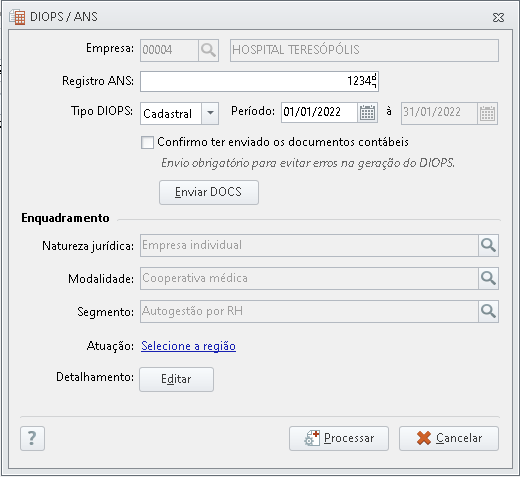Screen dimensions: 520x477
Task: Click the Período start date field
Action: (x=319, y=113)
